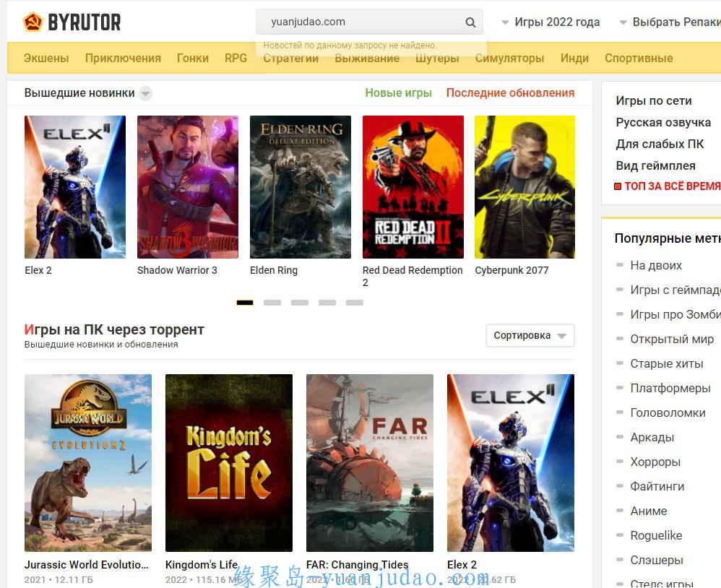Focus the search field containing yuanjudao.com
This screenshot has height=588, width=721.
(368, 22)
